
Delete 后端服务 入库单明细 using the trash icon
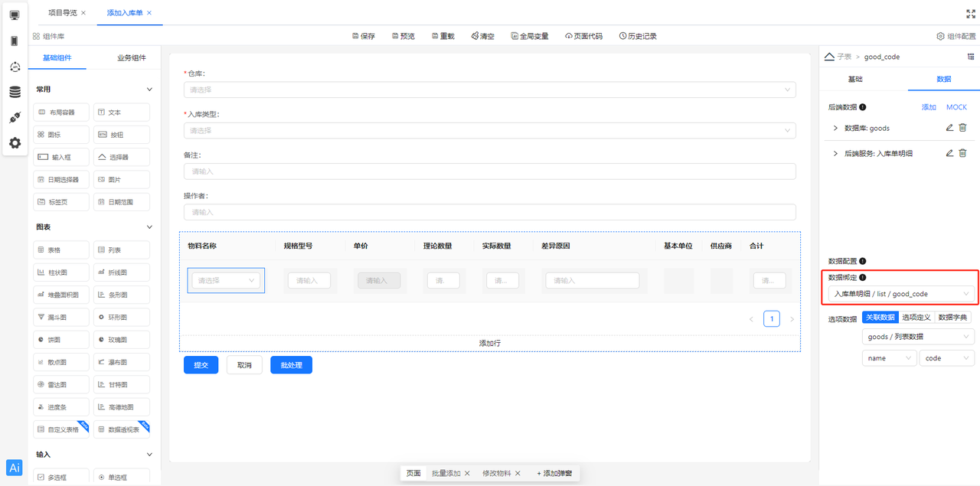pos(962,152)
